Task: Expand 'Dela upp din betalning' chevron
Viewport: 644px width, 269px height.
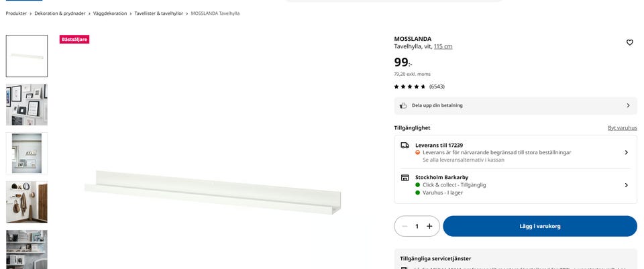Action: pyautogui.click(x=628, y=105)
